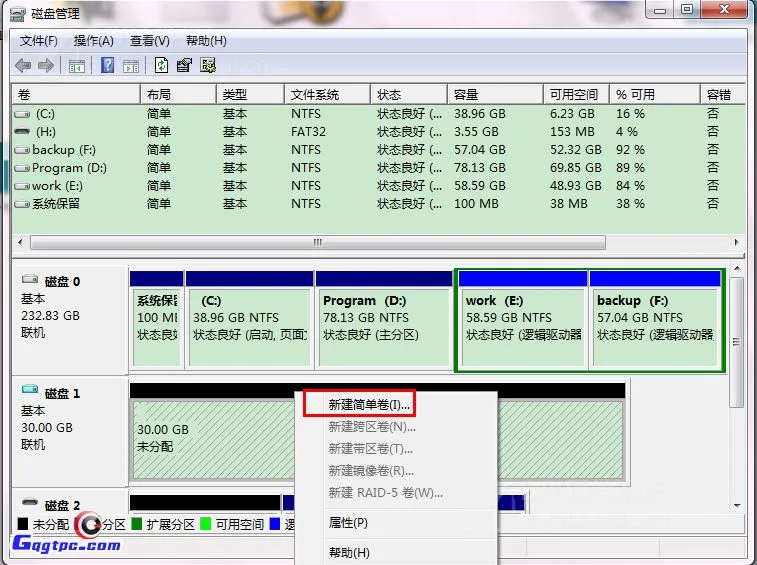Screen dimensions: 757x565
Task: Open the 帮助(H) menu in menu bar
Action: (206, 41)
